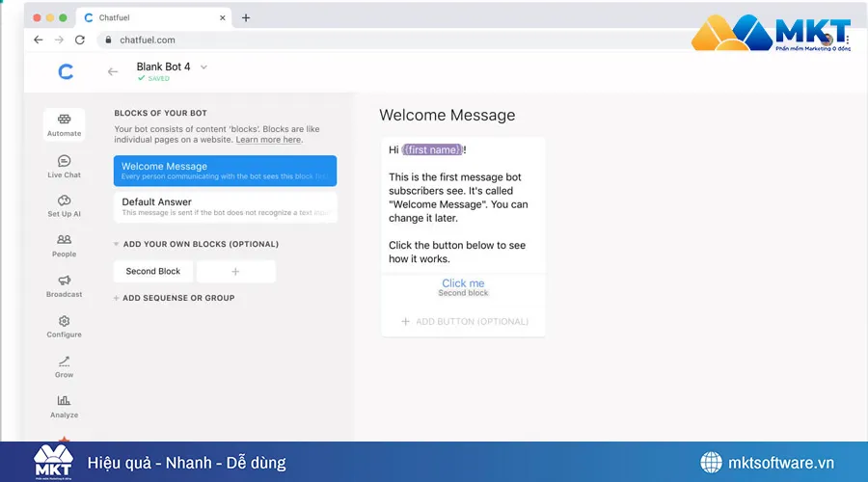Screen dimensions: 868x482
Task: Open Live Chat in sidebar
Action: click(x=65, y=166)
